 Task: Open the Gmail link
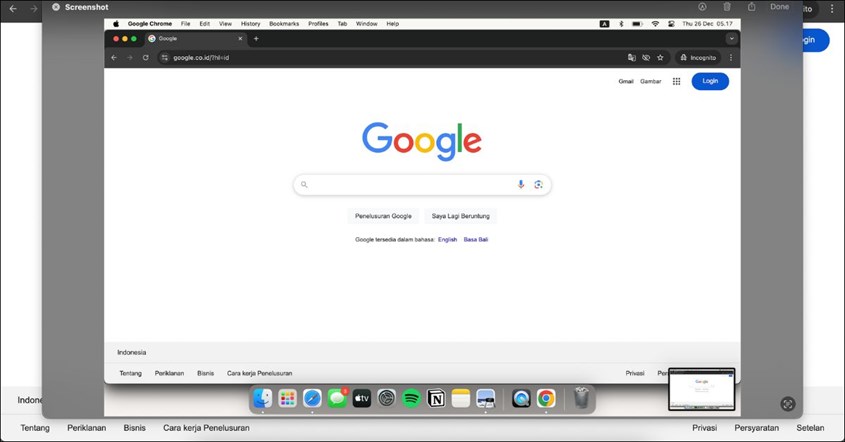click(626, 81)
